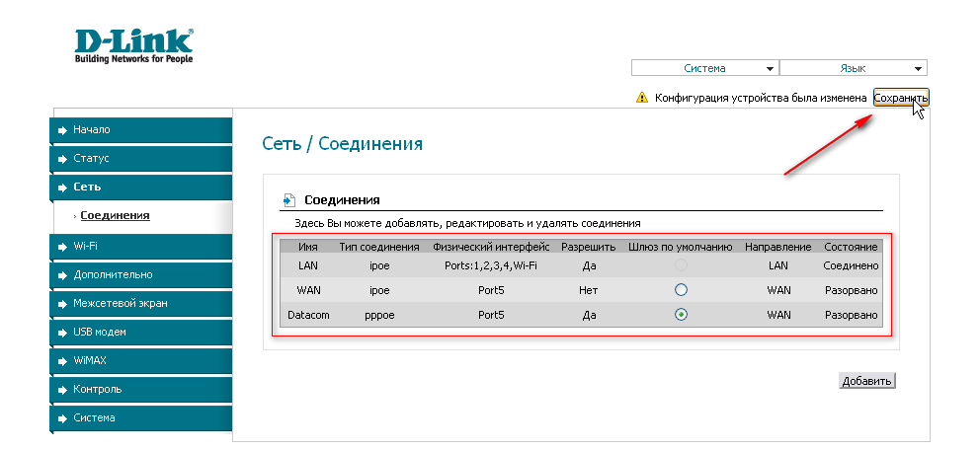The image size is (980, 450).
Task: Open the Дополнительно menu section
Action: coord(140,274)
